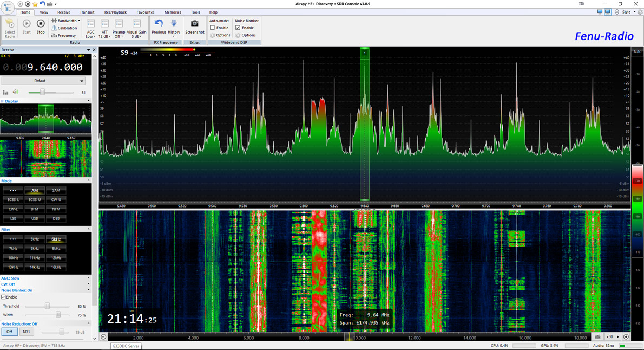This screenshot has width=644, height=350.
Task: Open the Calibration tool
Action: (x=64, y=28)
